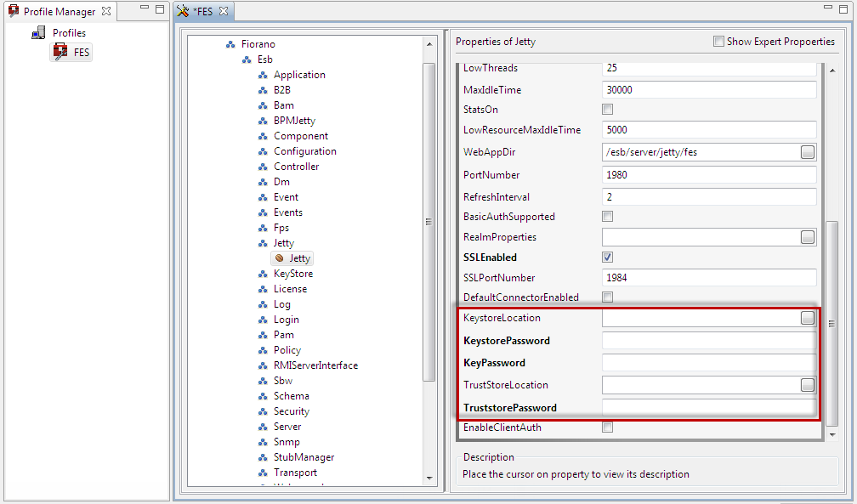Click the Controller node icon
Viewport: 857px width, 504px height.
(x=263, y=167)
